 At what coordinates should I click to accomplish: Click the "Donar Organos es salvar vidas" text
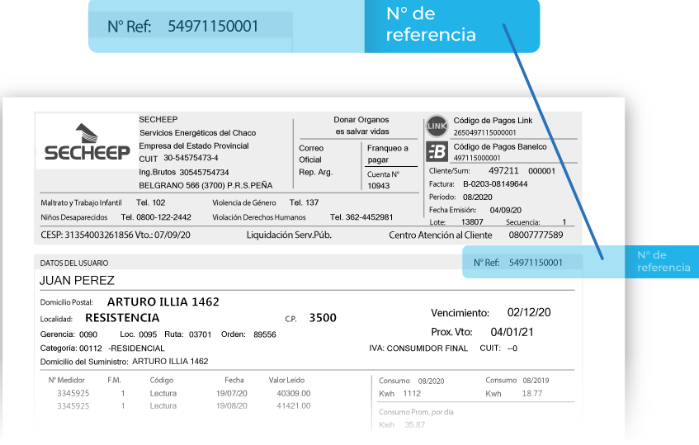coord(359,125)
